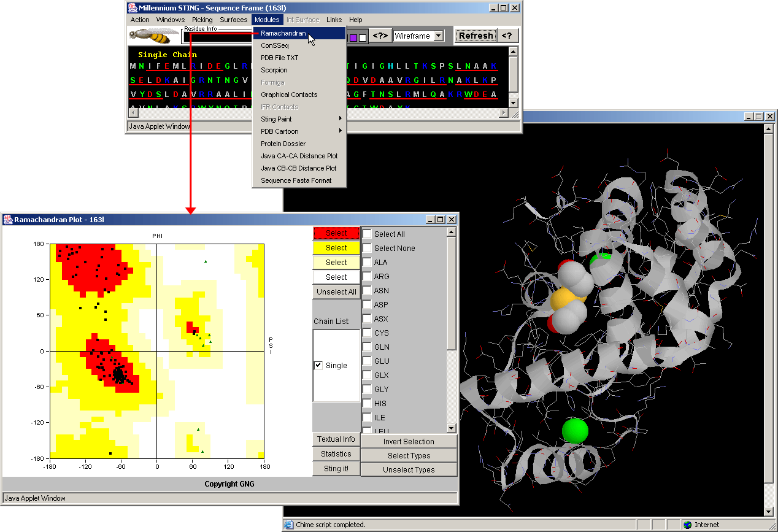Open the Help menu
Screen dimensions: 778x532
point(356,20)
